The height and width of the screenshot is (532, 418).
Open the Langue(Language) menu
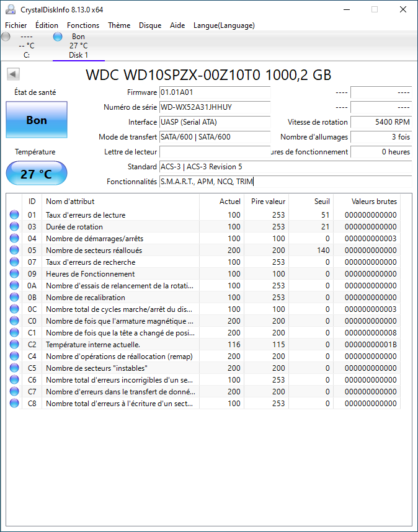click(224, 25)
